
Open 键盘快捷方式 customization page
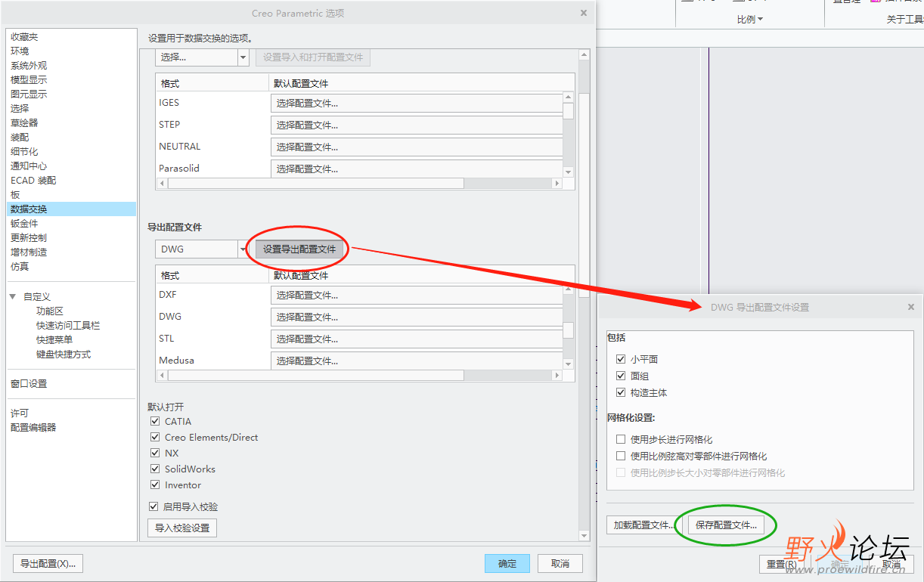coord(64,354)
